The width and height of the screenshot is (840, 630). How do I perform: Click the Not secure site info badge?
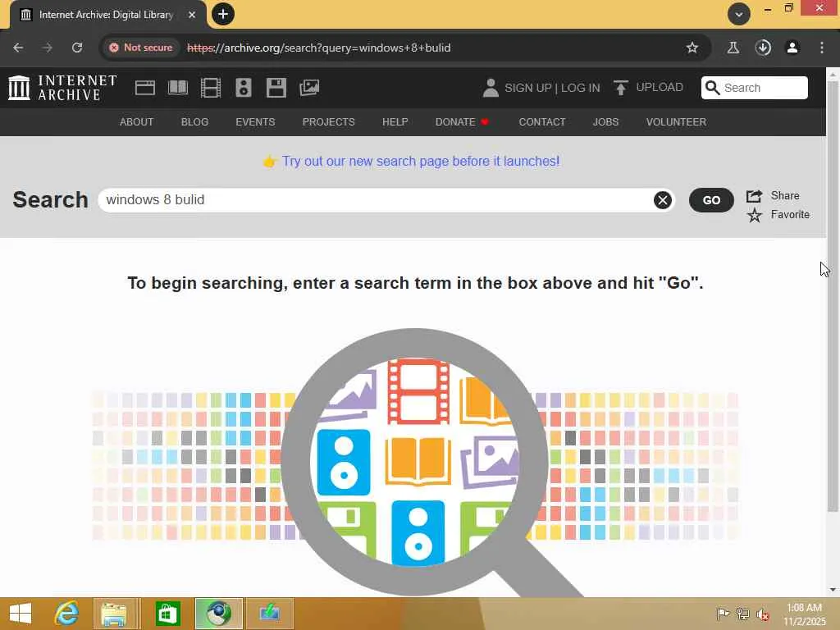click(141, 48)
